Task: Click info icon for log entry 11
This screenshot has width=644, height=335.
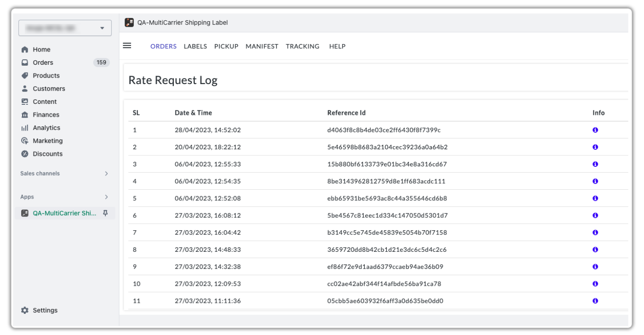Action: point(595,301)
